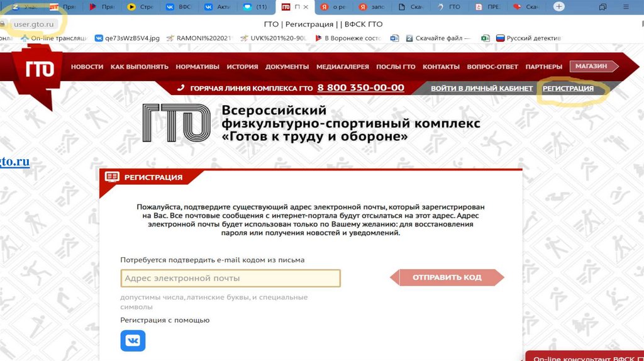This screenshot has width=644, height=361.
Task: Switch to the red-heart-icon 'Скач' tab
Action: 526,7
